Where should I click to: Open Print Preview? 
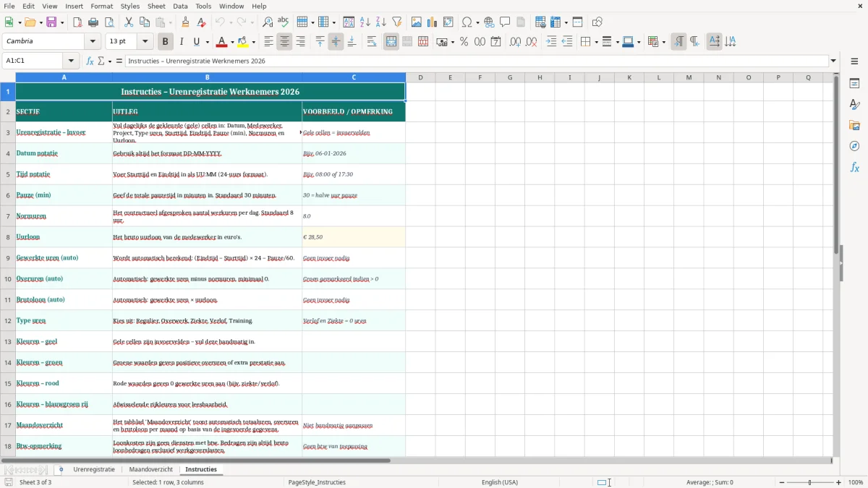coord(109,22)
